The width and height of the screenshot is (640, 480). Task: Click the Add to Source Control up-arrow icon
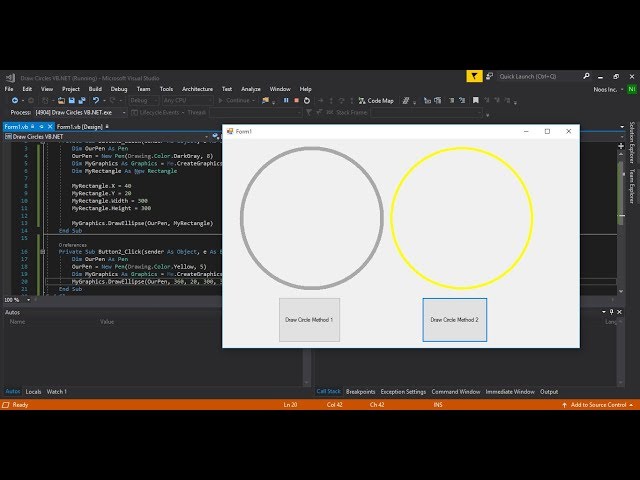[564, 405]
